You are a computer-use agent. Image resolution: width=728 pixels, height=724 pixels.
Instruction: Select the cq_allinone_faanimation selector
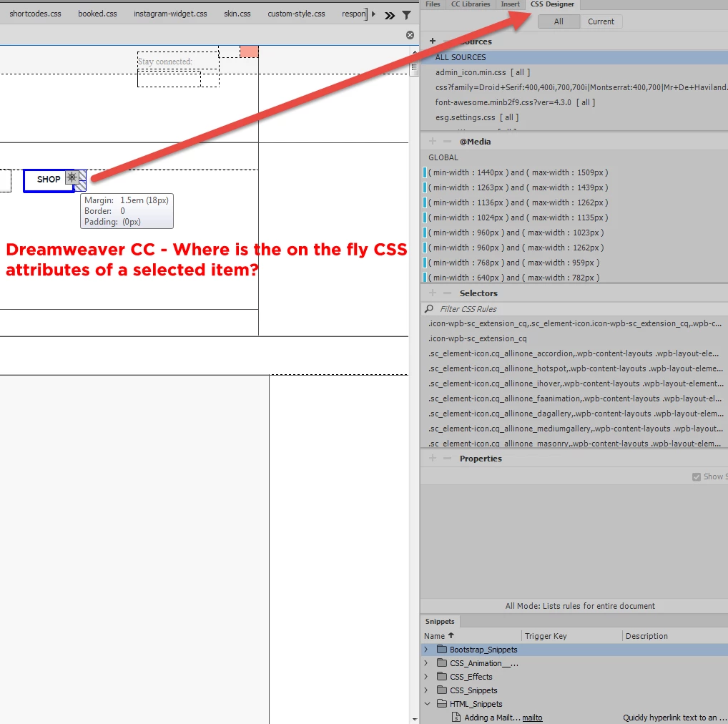click(x=574, y=398)
